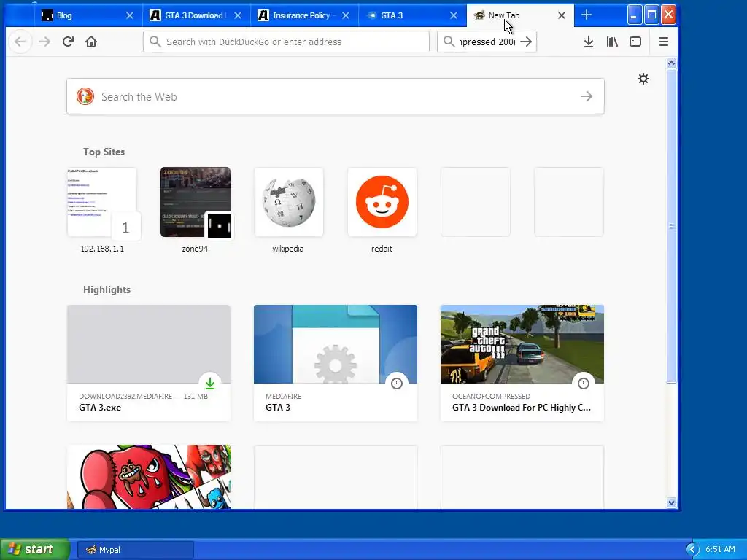
Task: Open a new tab with plus button
Action: click(x=587, y=15)
